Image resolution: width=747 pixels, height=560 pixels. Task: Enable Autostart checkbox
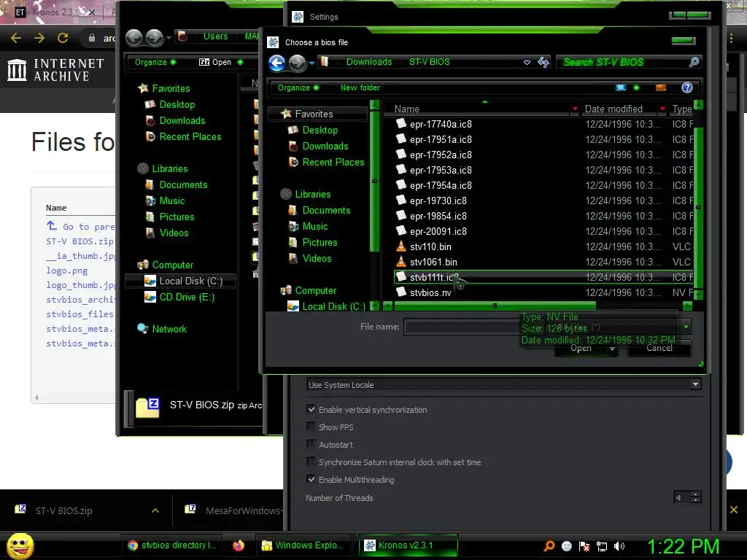[x=311, y=444]
